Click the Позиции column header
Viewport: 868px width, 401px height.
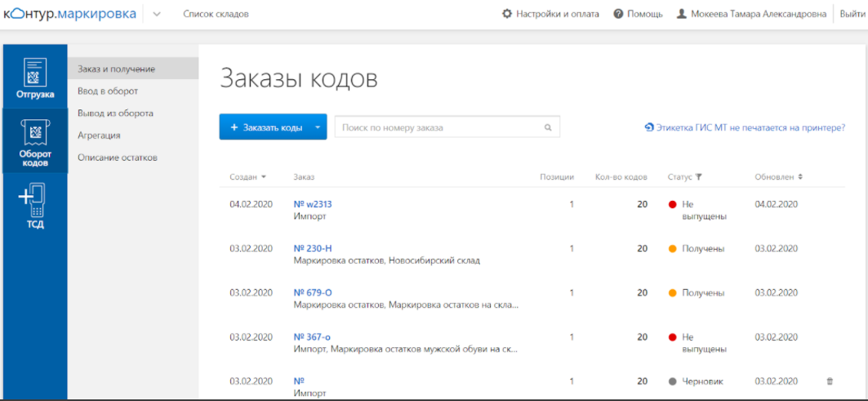(557, 176)
